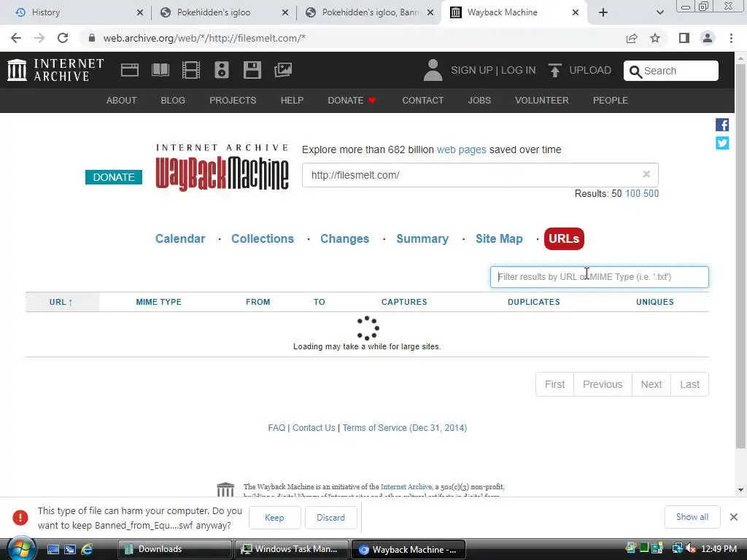Click the upload arrow icon
This screenshot has width=747, height=560.
pyautogui.click(x=554, y=70)
